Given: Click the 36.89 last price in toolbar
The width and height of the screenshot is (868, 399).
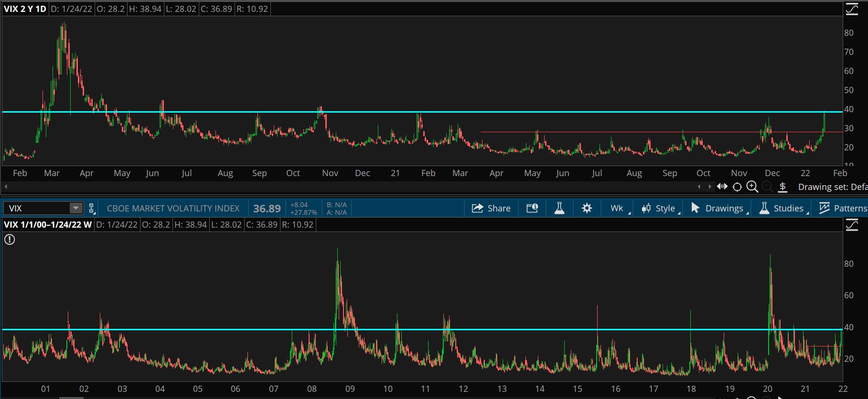Looking at the screenshot, I should [x=267, y=209].
